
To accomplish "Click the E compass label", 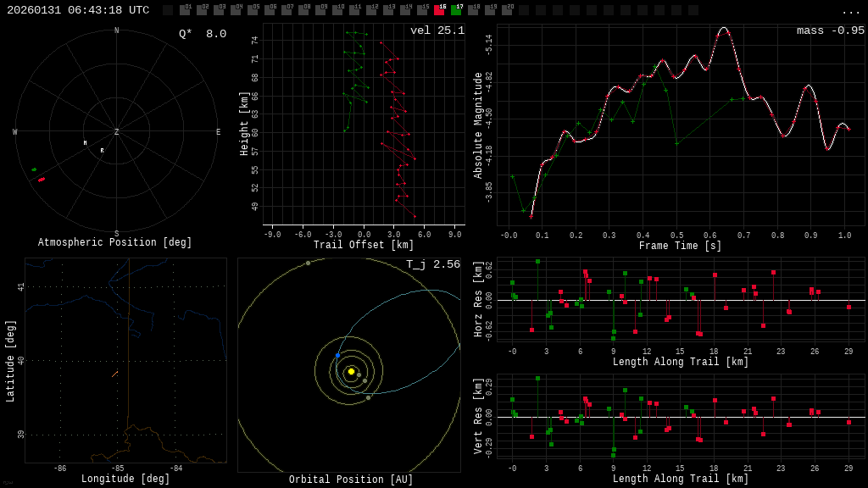I will pyautogui.click(x=218, y=131).
